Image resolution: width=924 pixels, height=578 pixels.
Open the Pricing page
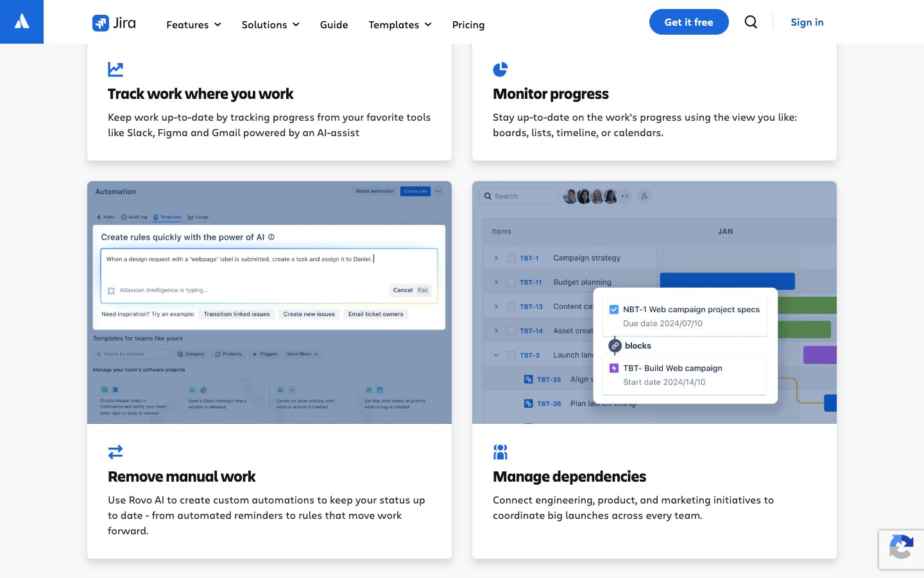(468, 24)
